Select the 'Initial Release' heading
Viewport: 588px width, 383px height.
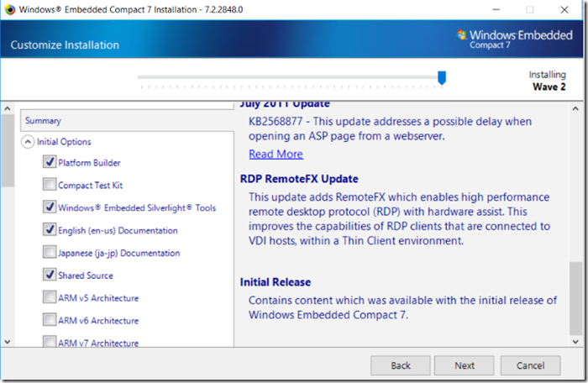[x=276, y=282]
